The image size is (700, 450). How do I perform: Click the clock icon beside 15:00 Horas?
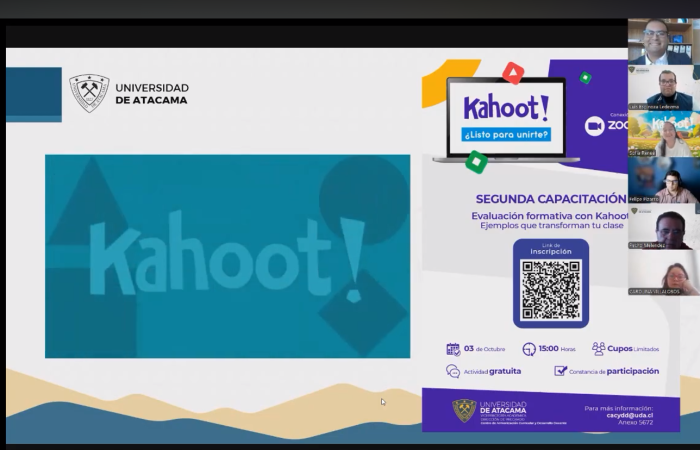(x=529, y=349)
